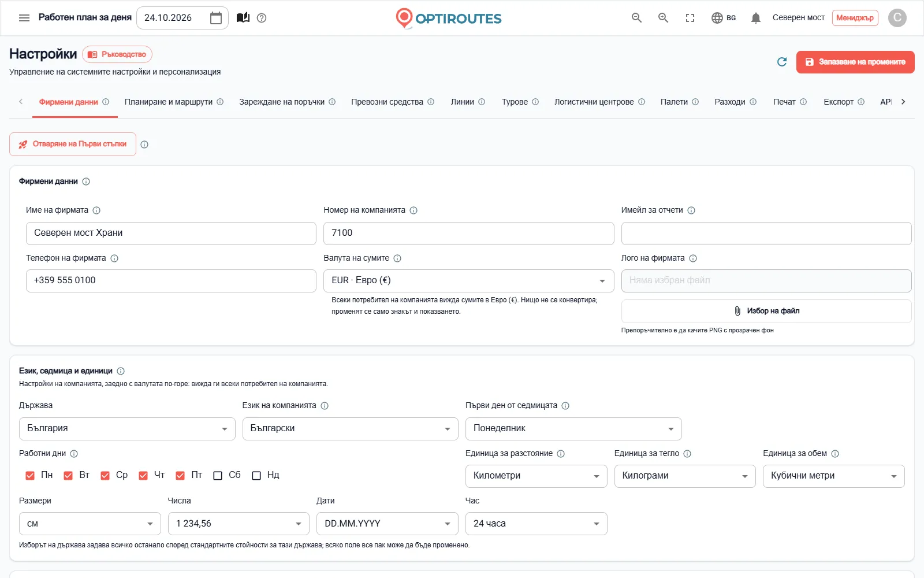Open the map book icon in header
Viewport: 924px width, 578px height.
(x=243, y=18)
